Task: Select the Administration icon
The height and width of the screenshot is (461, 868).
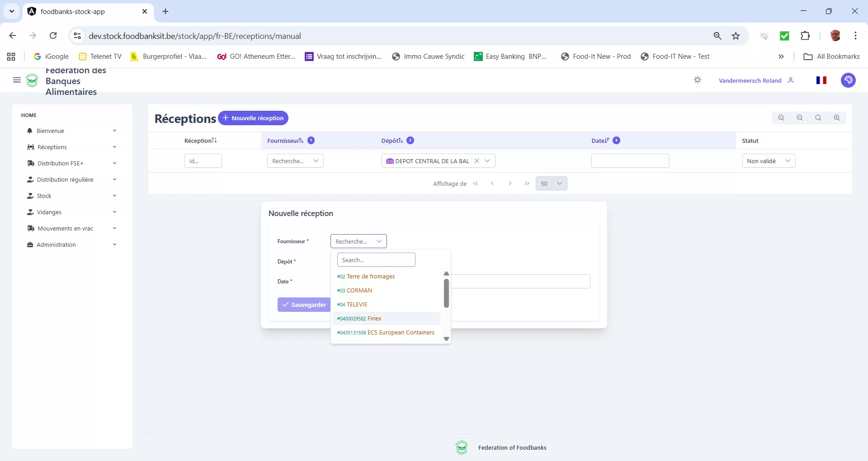Action: point(30,245)
